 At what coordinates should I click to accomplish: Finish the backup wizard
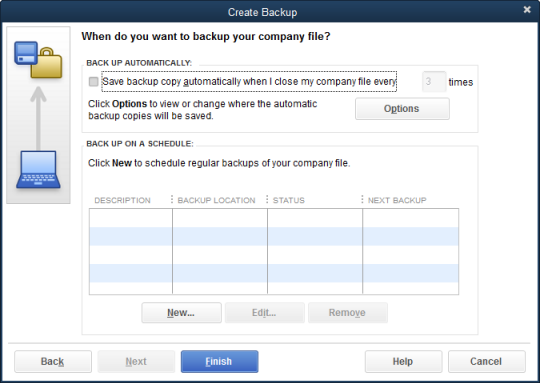coord(219,362)
